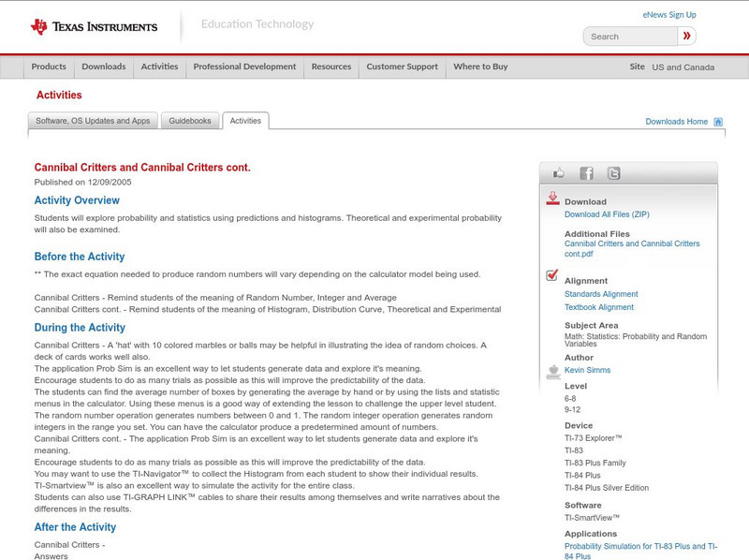Click the 9-12 level entry
This screenshot has width=749, height=560.
(x=572, y=409)
